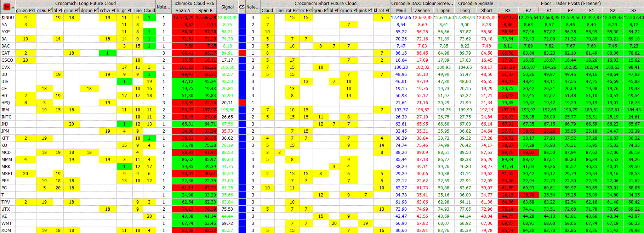Image resolution: width=644 pixels, height=233 pixels.
Task: Sort by the Maul column header
Action: tap(401, 10)
